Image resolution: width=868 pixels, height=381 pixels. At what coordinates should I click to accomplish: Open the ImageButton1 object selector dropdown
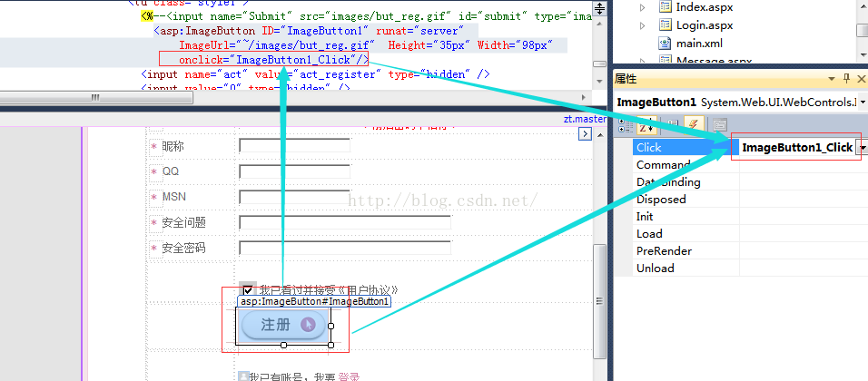pos(863,103)
